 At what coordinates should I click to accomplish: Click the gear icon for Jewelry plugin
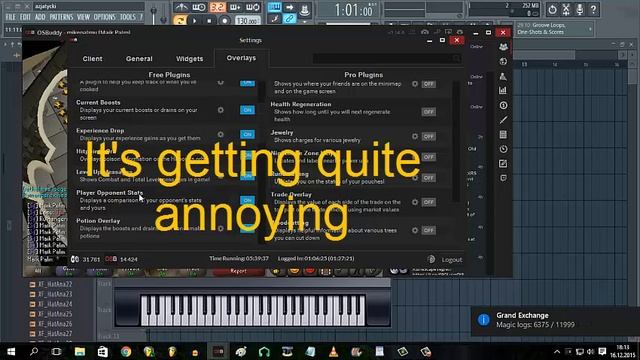coord(415,136)
